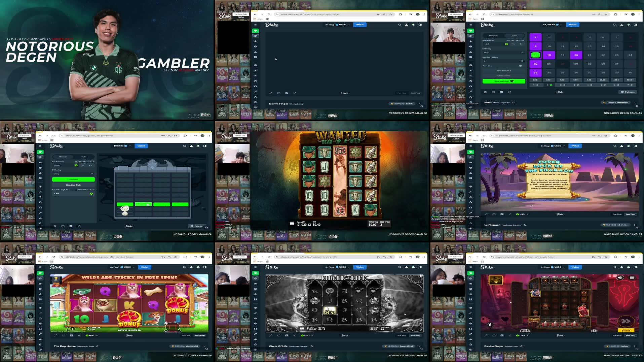The width and height of the screenshot is (644, 362).
Task: Click the user profile icon in the Stake header
Action: pos(621,25)
